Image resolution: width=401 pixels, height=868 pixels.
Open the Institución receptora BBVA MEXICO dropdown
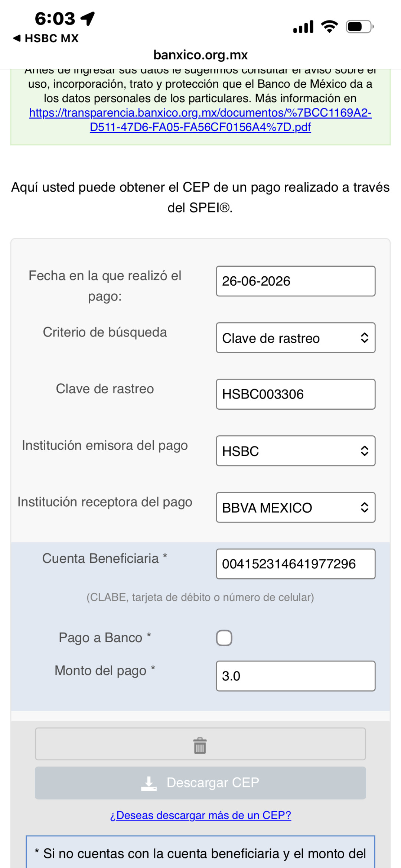tap(296, 507)
